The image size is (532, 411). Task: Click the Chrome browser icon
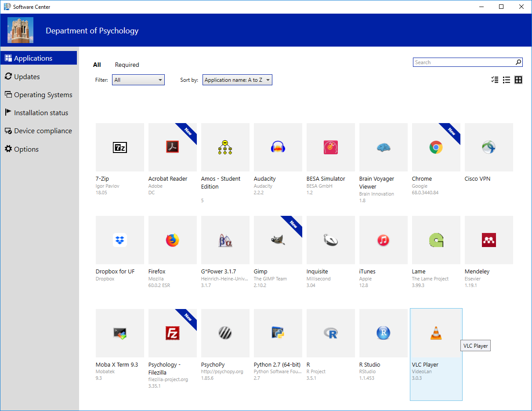coord(436,147)
